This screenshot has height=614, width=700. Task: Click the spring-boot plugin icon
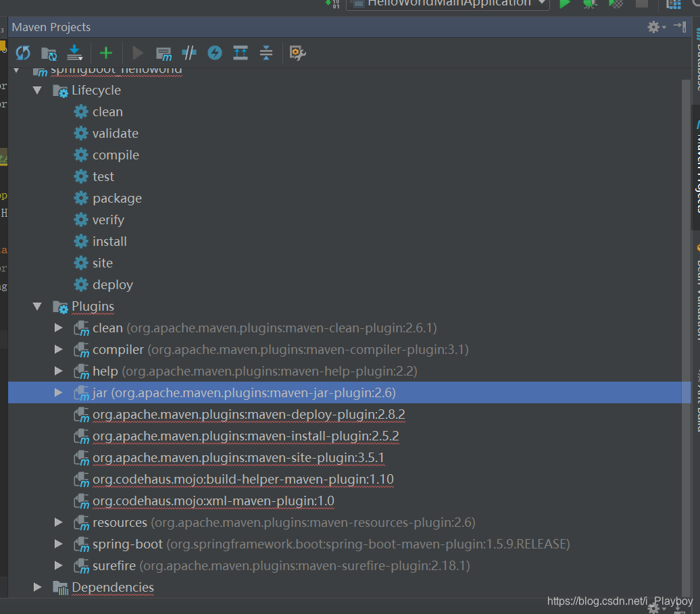[81, 544]
